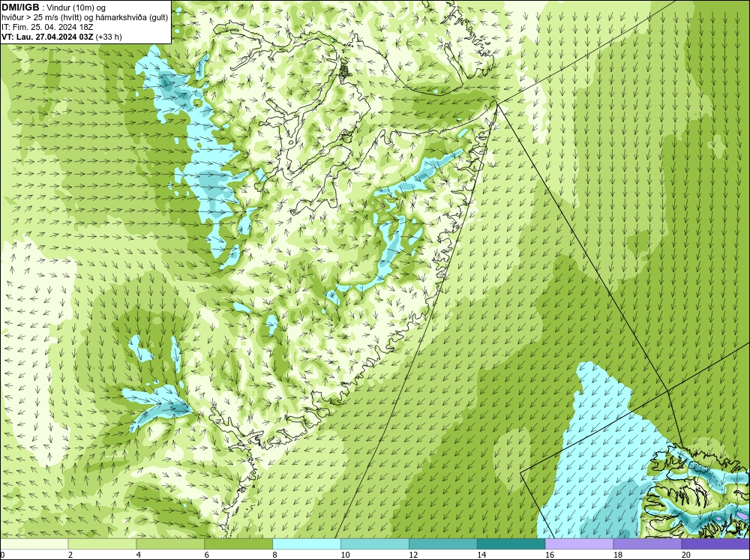
Task: Click the 12–14 m/s teal legend swatch
Action: [x=443, y=544]
